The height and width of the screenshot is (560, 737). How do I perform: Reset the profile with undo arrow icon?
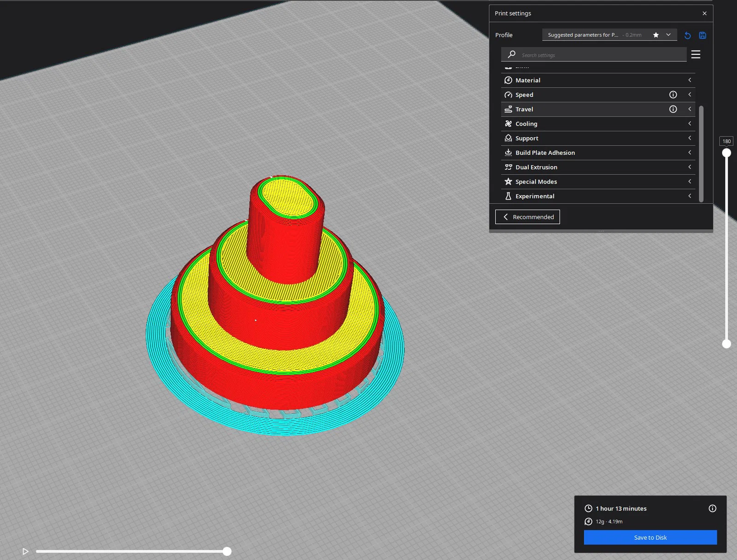point(687,35)
